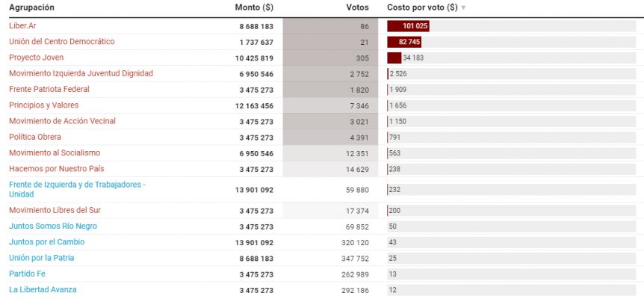
Task: Click Juntos por el Cambio link
Action: [47, 242]
